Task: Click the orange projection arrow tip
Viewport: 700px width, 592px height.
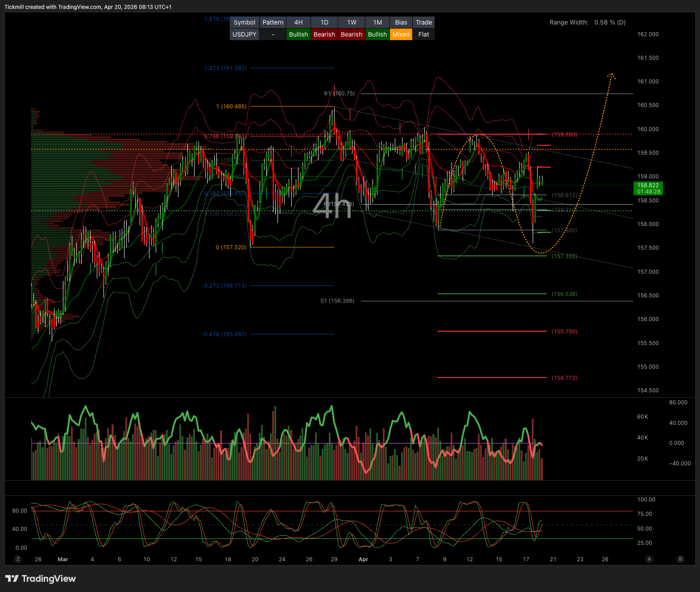Action: (x=612, y=74)
